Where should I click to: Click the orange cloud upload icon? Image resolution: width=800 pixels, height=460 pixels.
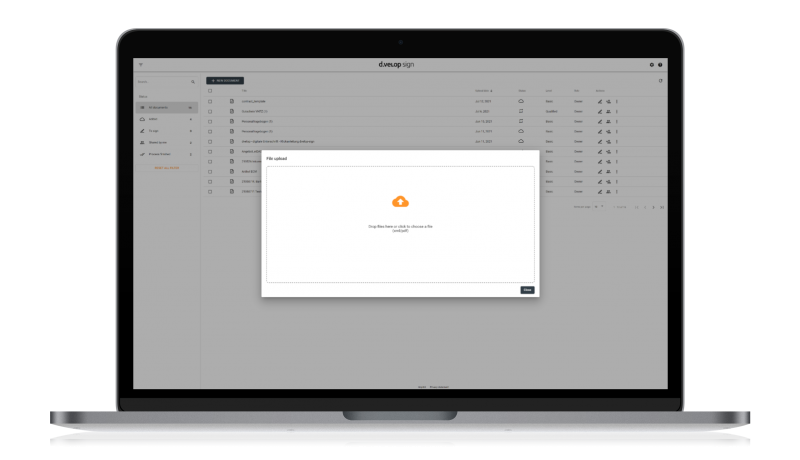click(x=400, y=202)
